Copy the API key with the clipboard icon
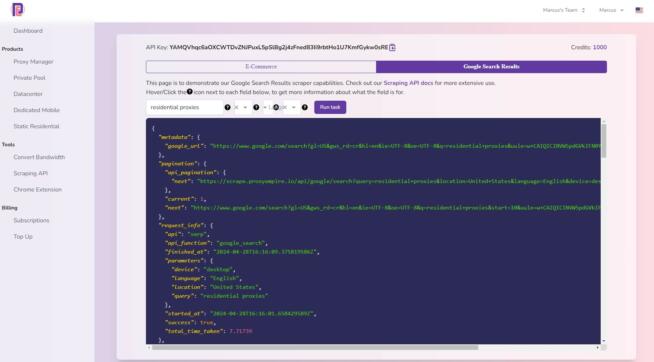 coord(392,48)
